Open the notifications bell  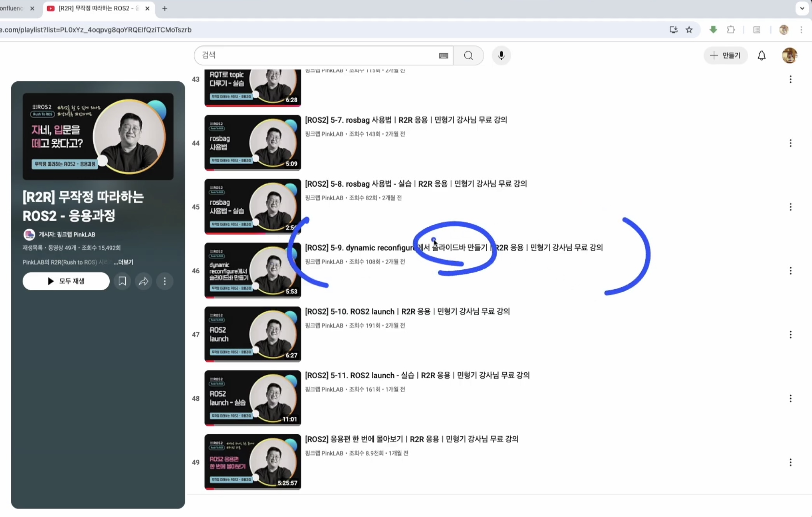tap(761, 56)
